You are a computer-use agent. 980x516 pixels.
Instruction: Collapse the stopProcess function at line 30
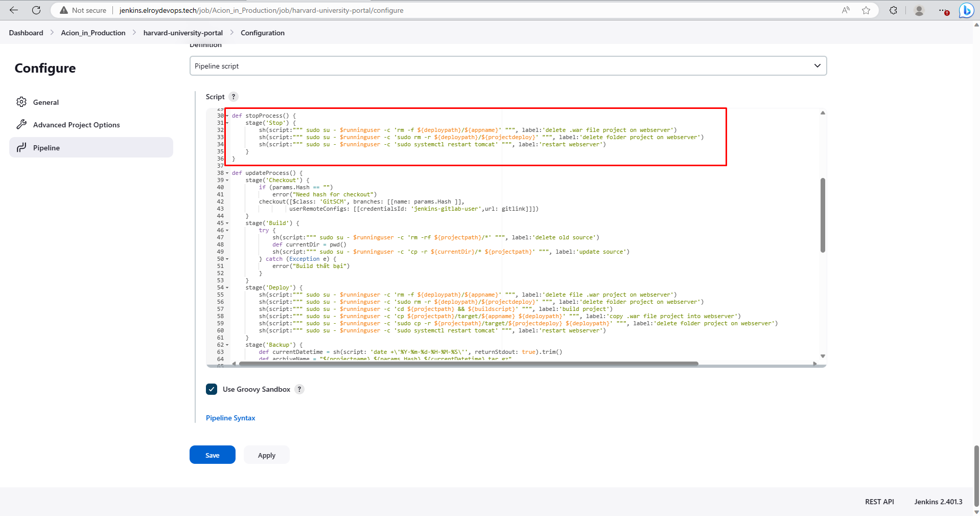coord(227,116)
